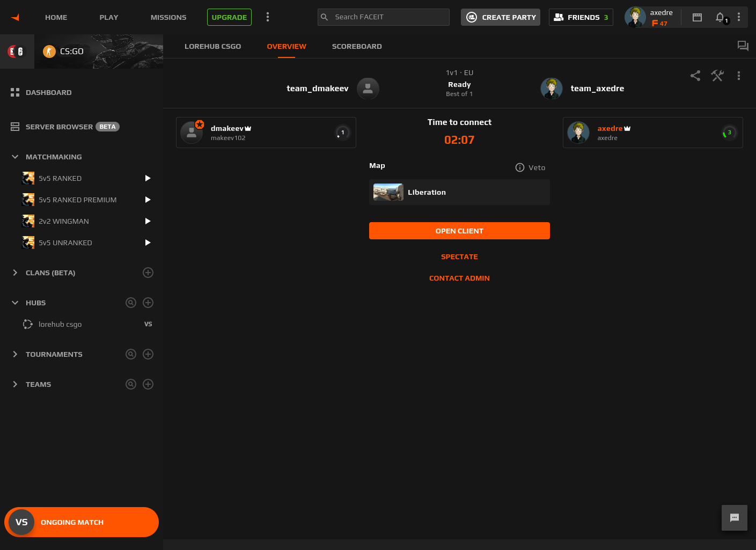Expand the Teams section
The image size is (756, 550).
click(x=15, y=384)
